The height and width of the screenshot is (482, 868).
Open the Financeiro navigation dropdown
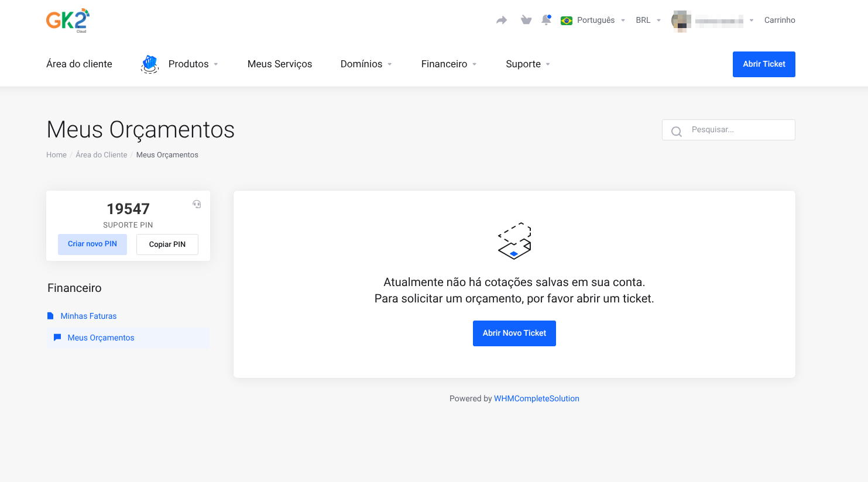click(448, 64)
